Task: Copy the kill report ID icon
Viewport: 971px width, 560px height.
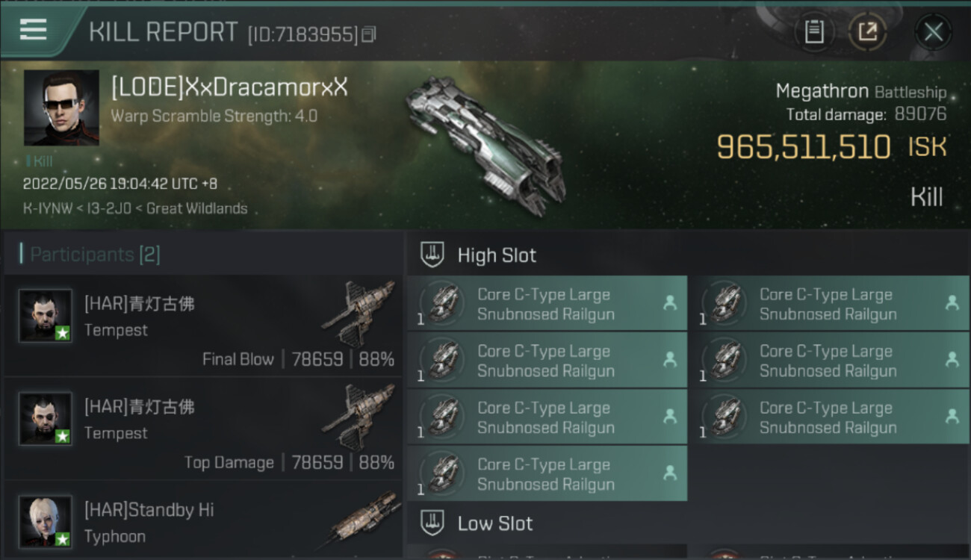Action: click(x=368, y=34)
